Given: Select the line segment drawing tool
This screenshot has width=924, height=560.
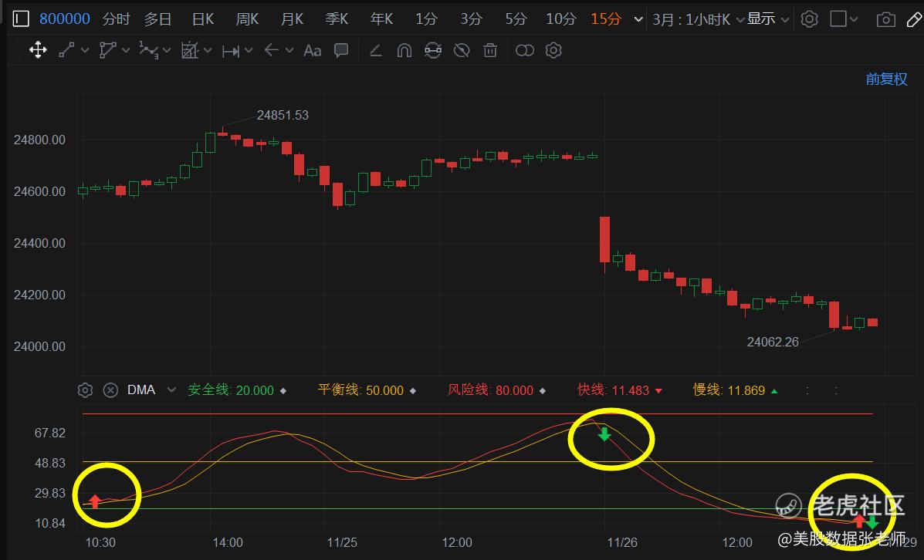Looking at the screenshot, I should (x=66, y=50).
